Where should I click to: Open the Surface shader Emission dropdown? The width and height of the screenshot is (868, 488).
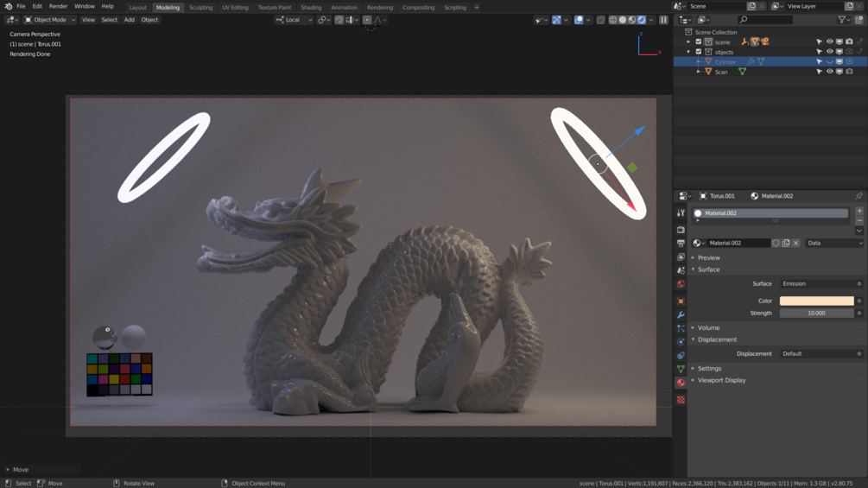(x=821, y=284)
